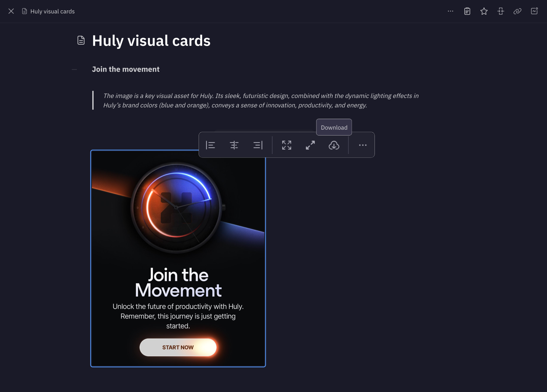Image resolution: width=547 pixels, height=392 pixels.
Task: Open image in fullscreen view
Action: pyautogui.click(x=286, y=145)
